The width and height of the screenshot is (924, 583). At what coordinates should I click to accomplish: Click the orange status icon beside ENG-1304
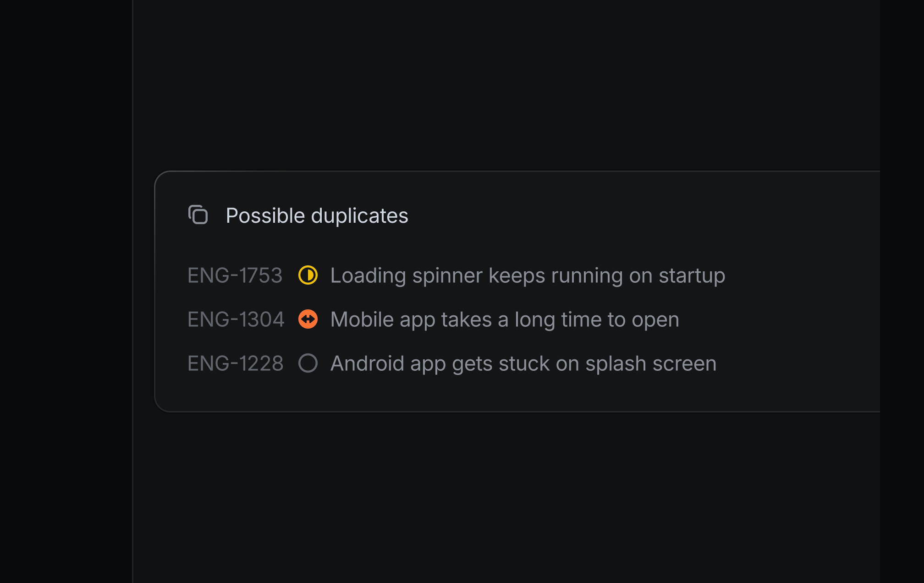[x=308, y=319]
